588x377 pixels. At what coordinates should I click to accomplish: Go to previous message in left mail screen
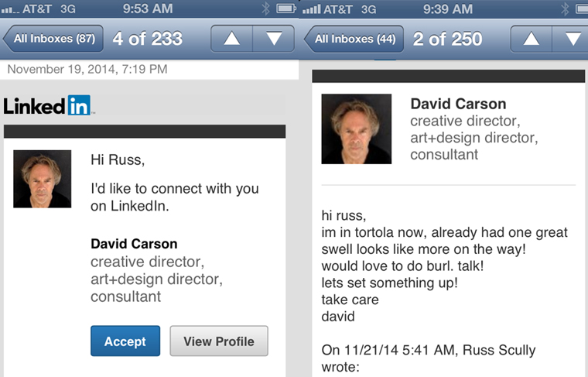click(x=231, y=39)
